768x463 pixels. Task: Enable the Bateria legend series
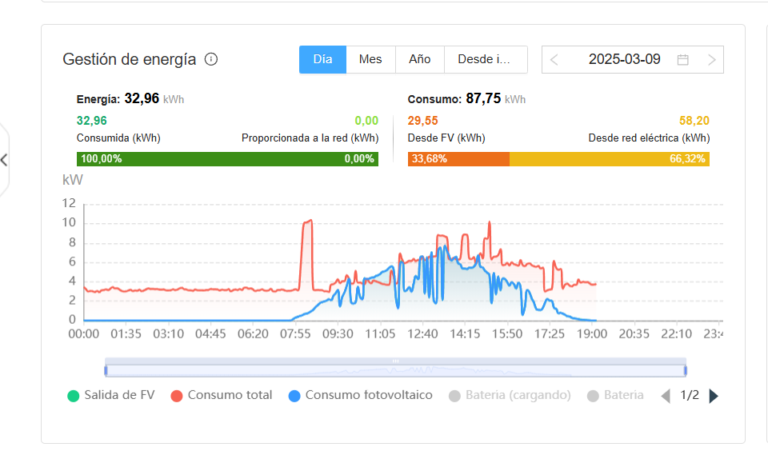[615, 395]
